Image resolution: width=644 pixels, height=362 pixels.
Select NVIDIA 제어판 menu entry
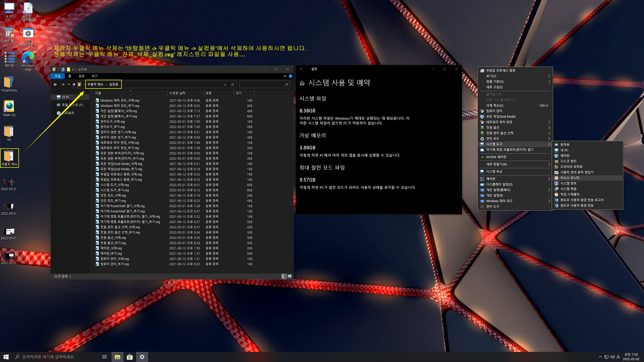click(515, 157)
